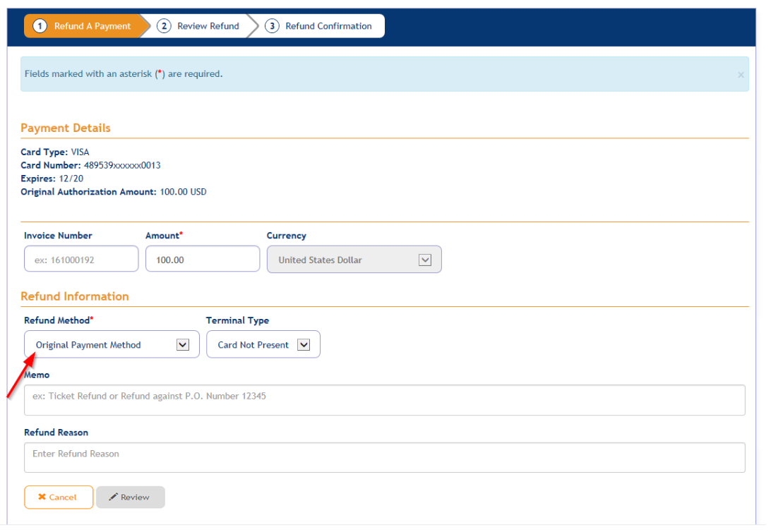Click the circled number 2 step icon
Image resolution: width=771 pixels, height=532 pixels.
click(x=163, y=25)
